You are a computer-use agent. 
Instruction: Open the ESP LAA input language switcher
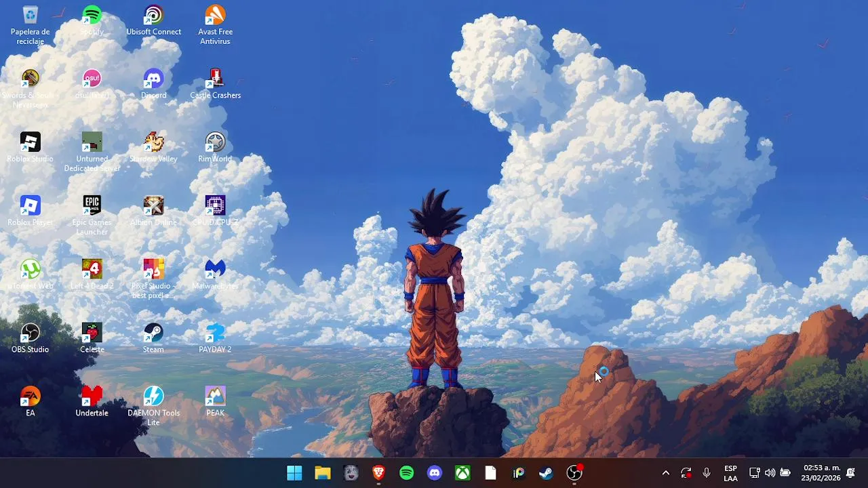point(730,473)
